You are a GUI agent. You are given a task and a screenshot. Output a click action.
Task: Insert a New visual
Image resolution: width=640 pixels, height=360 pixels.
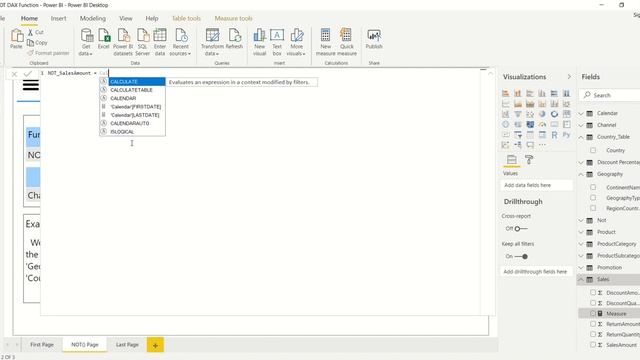(260, 42)
